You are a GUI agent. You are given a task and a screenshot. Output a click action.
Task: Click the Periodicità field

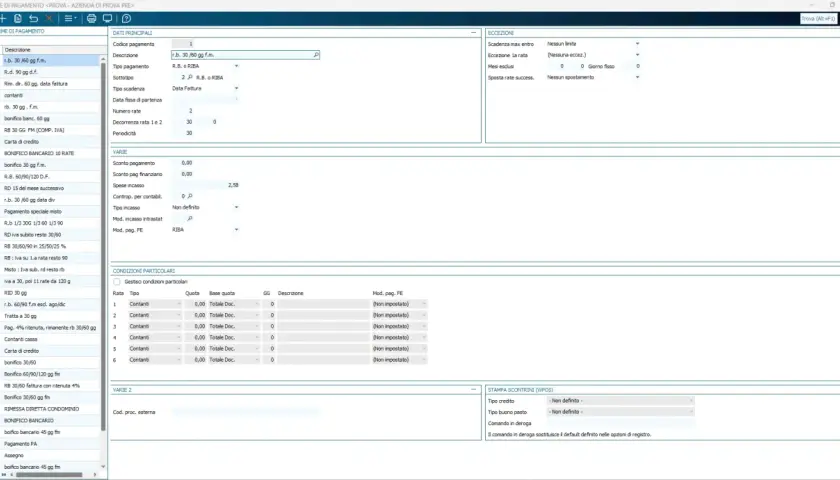[183, 133]
